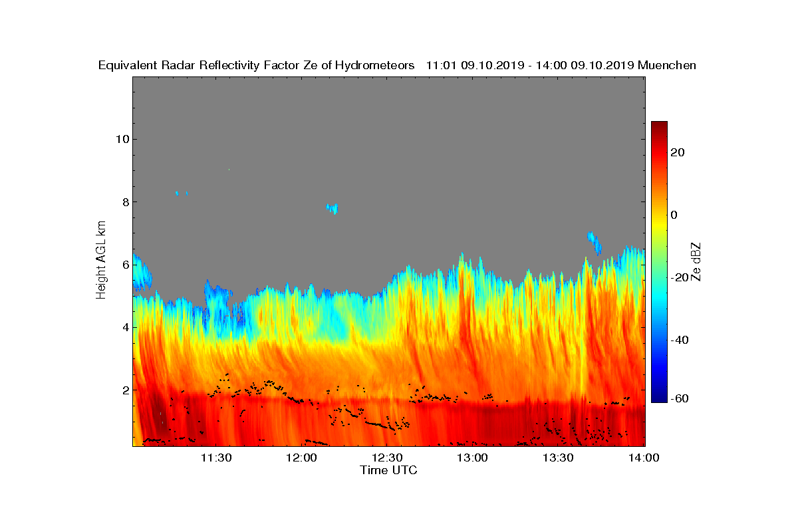Click the height tick label 4
The height and width of the screenshot is (532, 798).
coord(124,327)
